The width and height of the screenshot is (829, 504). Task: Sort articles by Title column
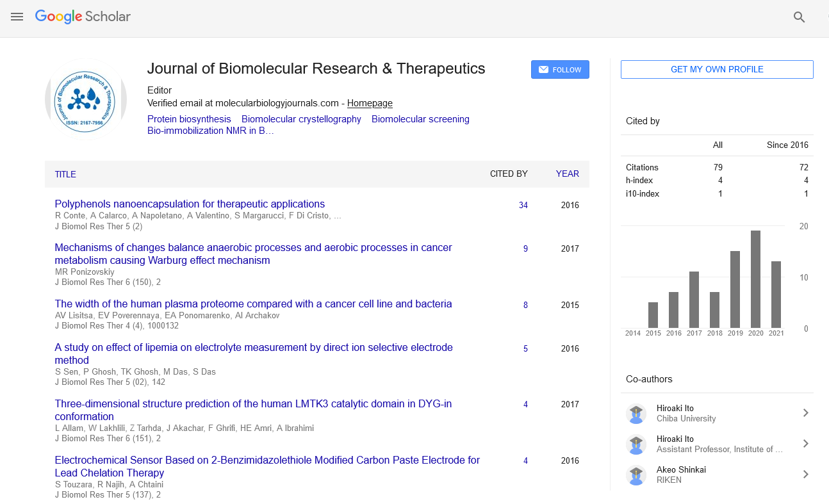point(65,174)
